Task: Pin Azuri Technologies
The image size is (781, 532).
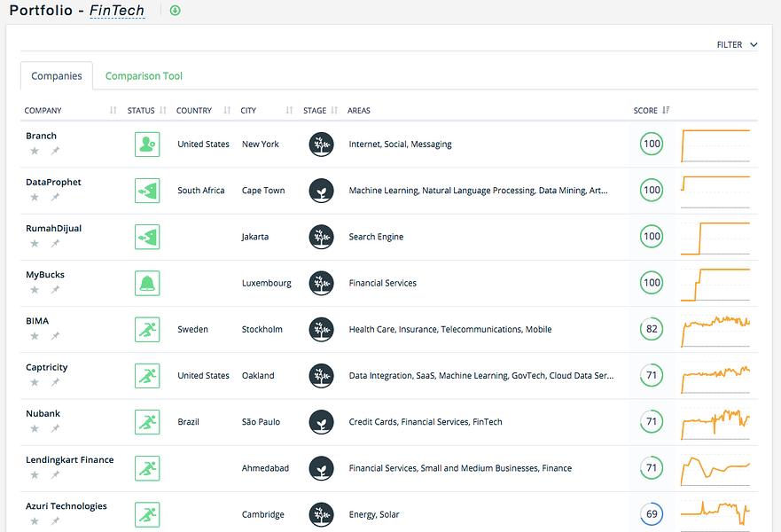Action: [55, 521]
